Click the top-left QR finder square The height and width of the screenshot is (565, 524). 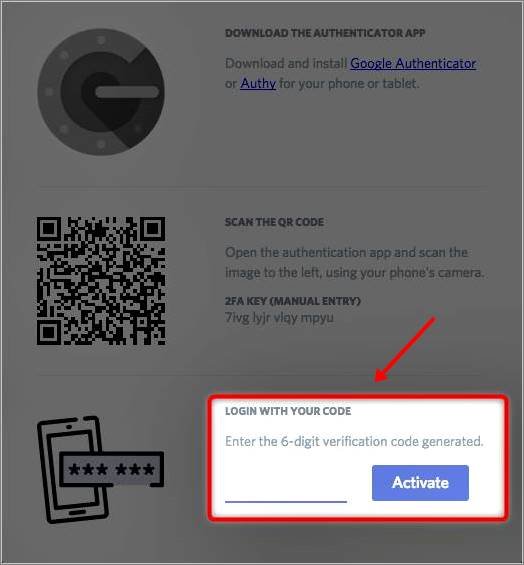[49, 228]
